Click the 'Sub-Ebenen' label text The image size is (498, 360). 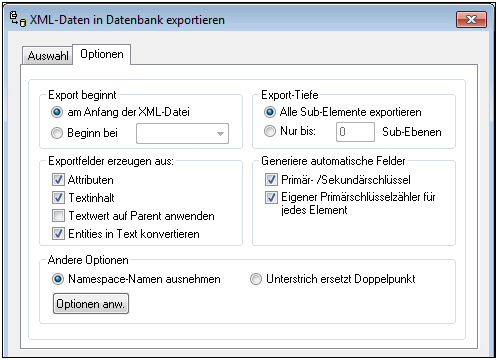pos(412,132)
